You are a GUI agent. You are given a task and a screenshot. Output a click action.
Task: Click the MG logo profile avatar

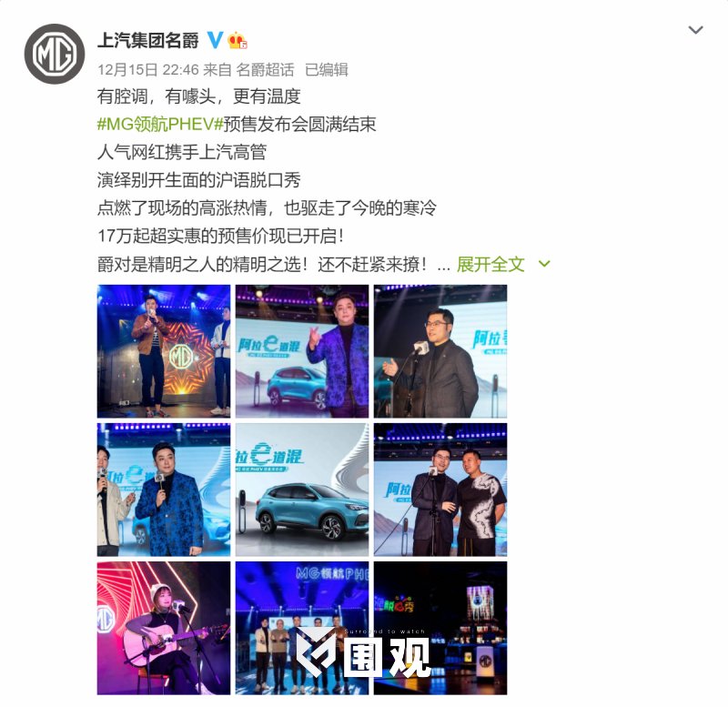click(x=55, y=54)
